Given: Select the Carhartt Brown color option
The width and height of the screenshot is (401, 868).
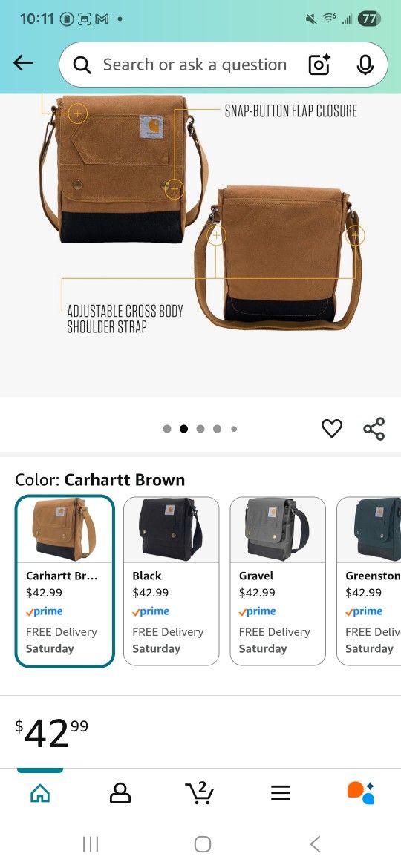Looking at the screenshot, I should click(x=65, y=581).
